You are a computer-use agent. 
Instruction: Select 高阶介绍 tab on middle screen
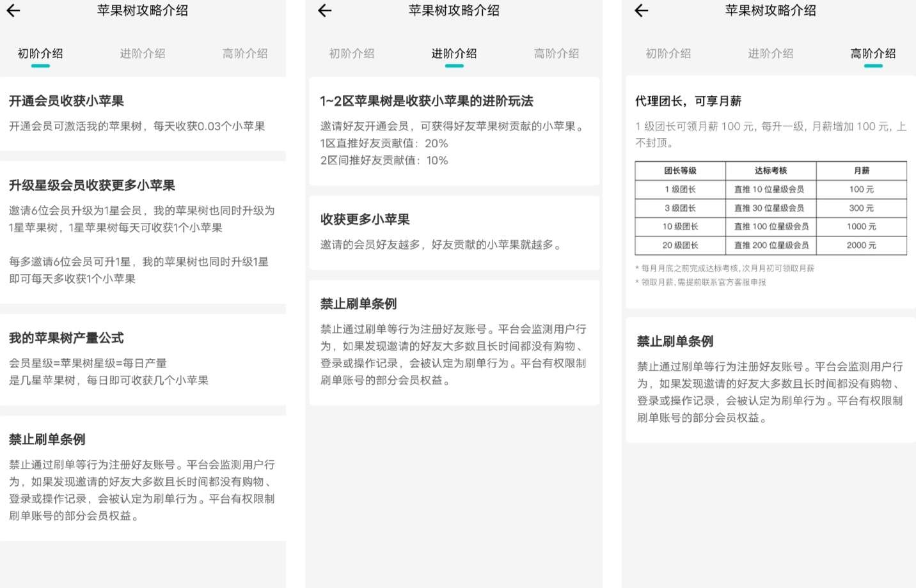[556, 54]
